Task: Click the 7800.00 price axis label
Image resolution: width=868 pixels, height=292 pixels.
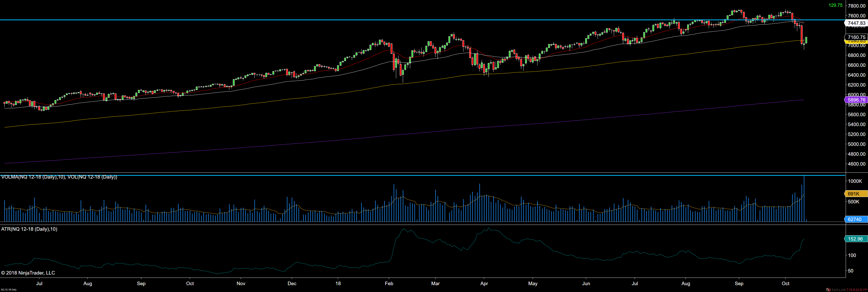Action: [x=857, y=6]
